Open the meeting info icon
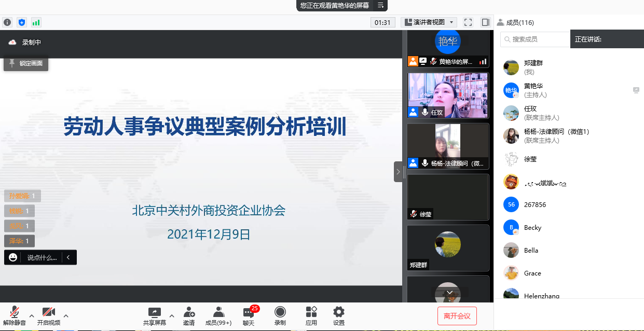This screenshot has height=331, width=644. (x=7, y=22)
